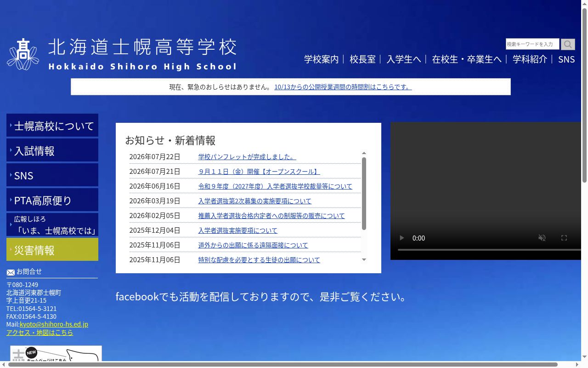Click the search magnifier button
The height and width of the screenshot is (368, 588).
click(x=568, y=44)
